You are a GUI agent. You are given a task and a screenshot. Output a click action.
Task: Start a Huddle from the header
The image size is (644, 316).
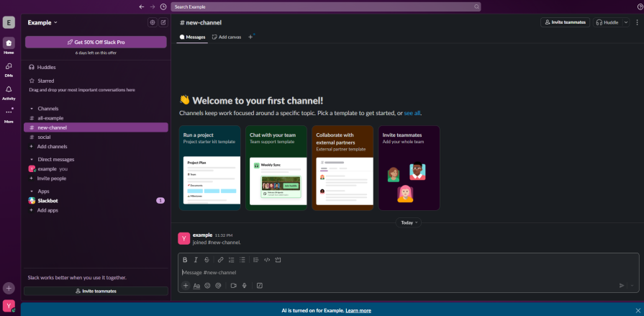607,22
